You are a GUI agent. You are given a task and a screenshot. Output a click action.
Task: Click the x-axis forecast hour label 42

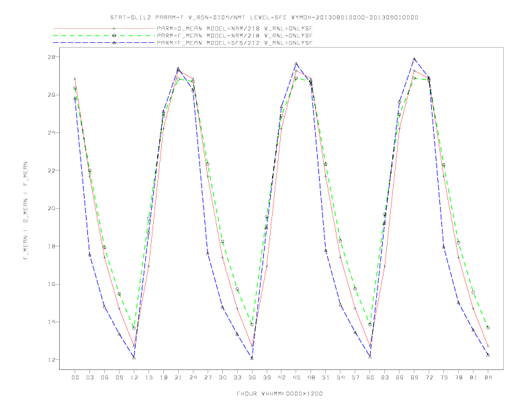tap(281, 377)
